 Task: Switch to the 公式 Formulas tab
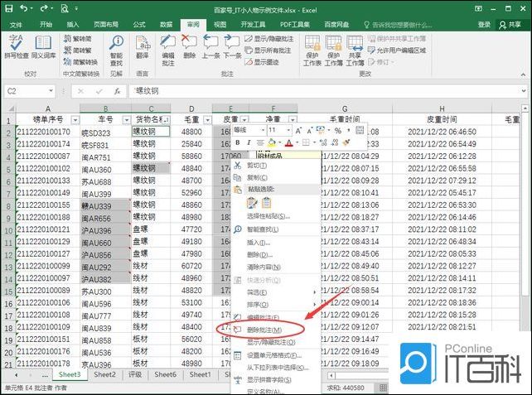tap(139, 24)
